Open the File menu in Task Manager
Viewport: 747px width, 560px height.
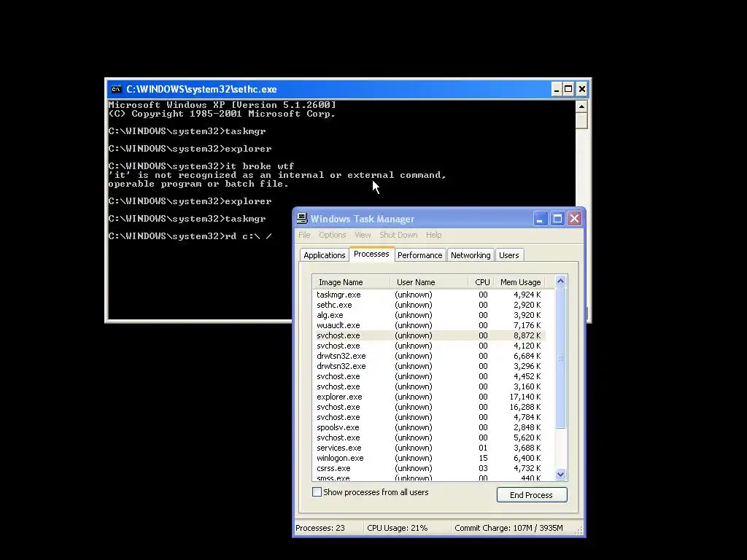304,235
